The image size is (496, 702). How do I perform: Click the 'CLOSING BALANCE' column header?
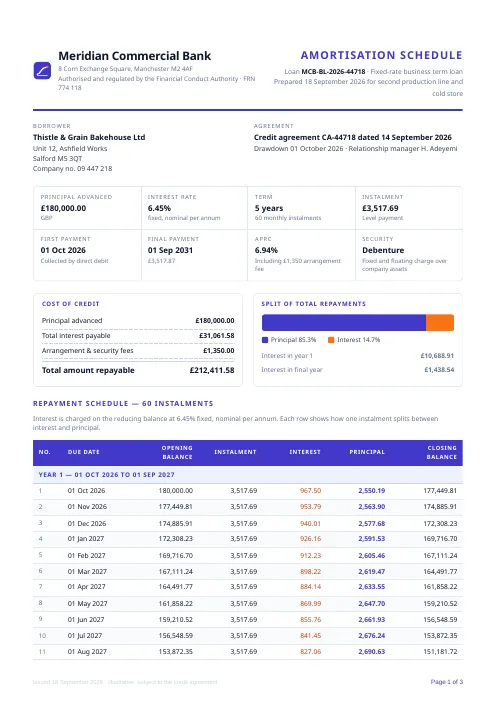[442, 452]
